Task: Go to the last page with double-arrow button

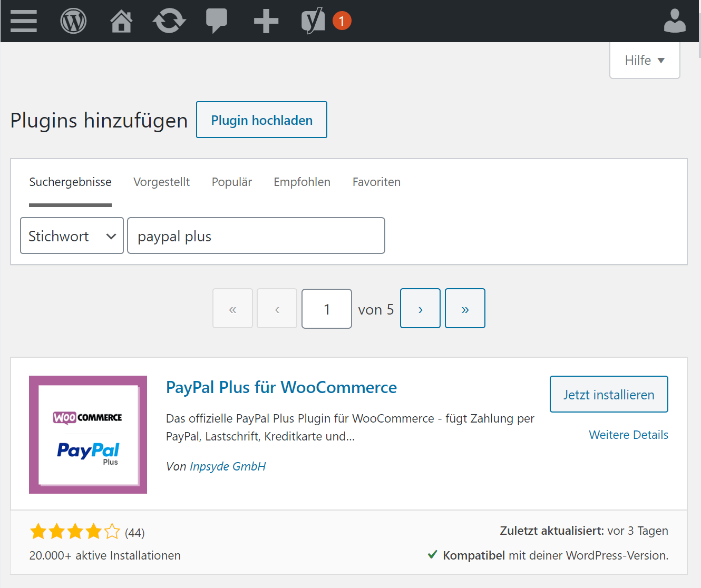Action: point(465,308)
